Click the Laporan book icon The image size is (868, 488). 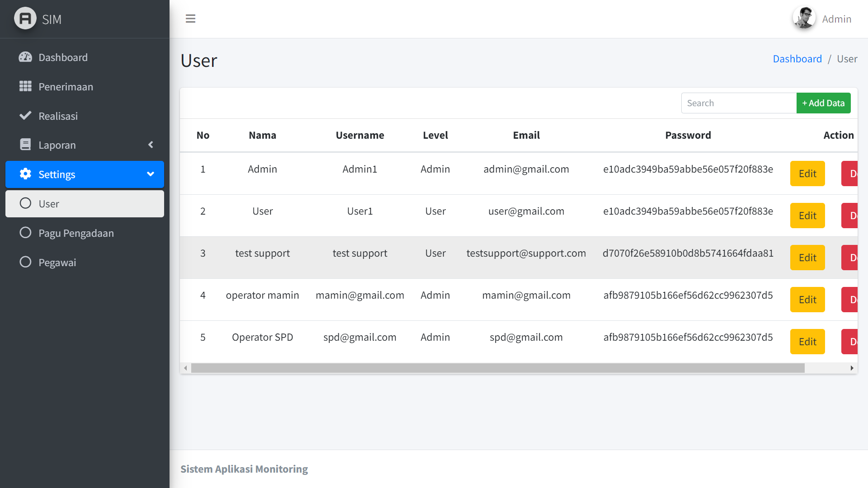point(25,145)
